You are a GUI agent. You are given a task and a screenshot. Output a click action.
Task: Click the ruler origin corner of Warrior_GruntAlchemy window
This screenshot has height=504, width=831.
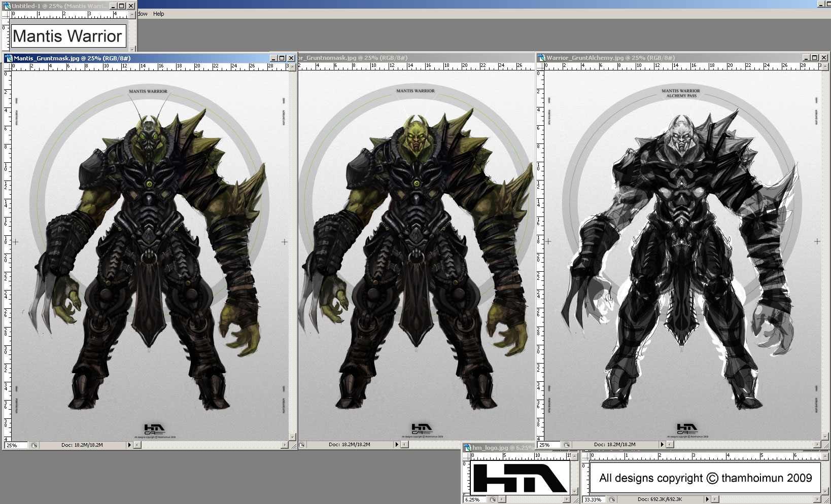[x=540, y=66]
